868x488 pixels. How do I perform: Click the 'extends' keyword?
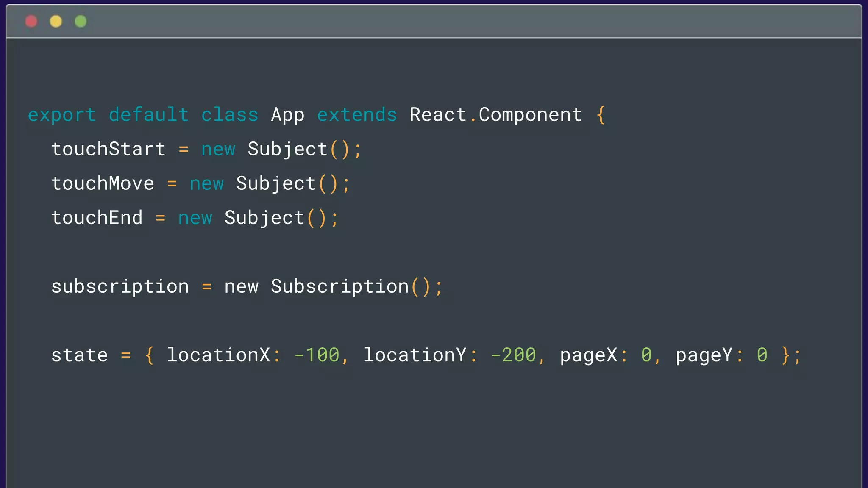point(357,114)
